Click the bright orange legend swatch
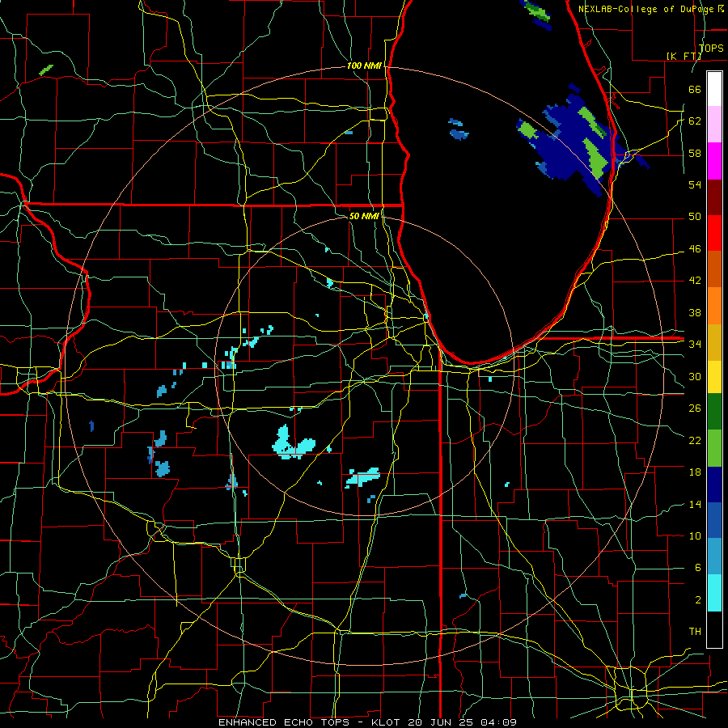728x728 pixels. tap(714, 306)
